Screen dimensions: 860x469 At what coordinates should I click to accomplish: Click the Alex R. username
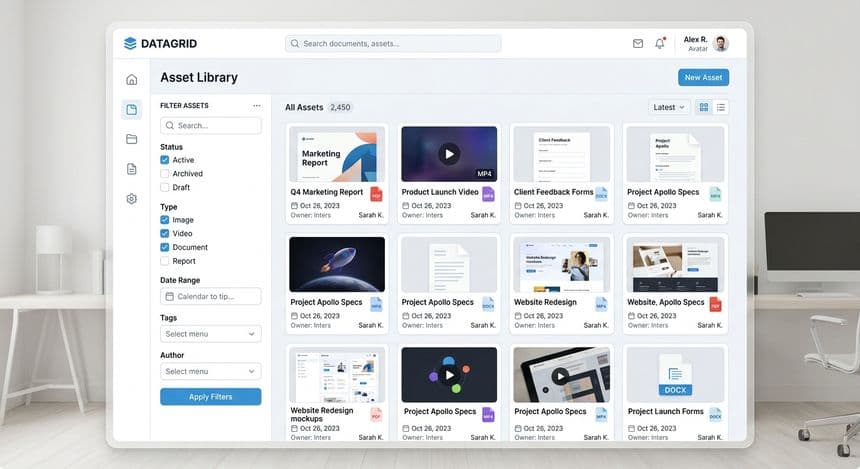pos(695,39)
